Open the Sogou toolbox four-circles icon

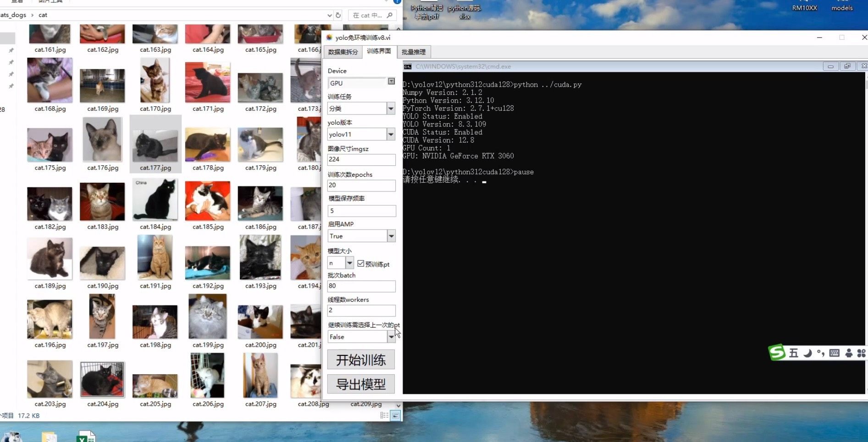click(861, 353)
